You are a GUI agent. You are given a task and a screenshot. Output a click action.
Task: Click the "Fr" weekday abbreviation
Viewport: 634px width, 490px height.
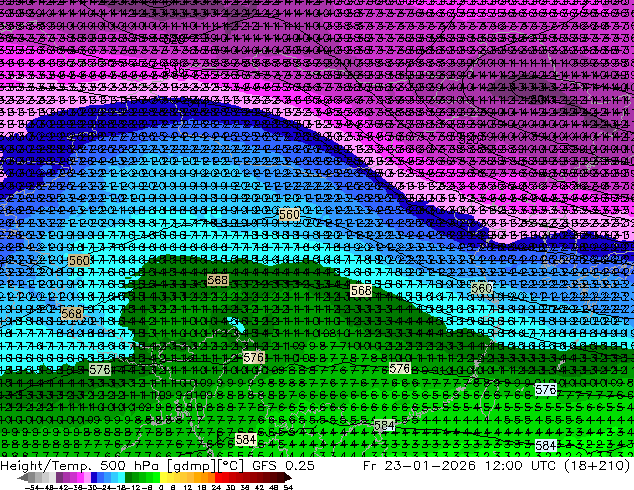(x=370, y=466)
